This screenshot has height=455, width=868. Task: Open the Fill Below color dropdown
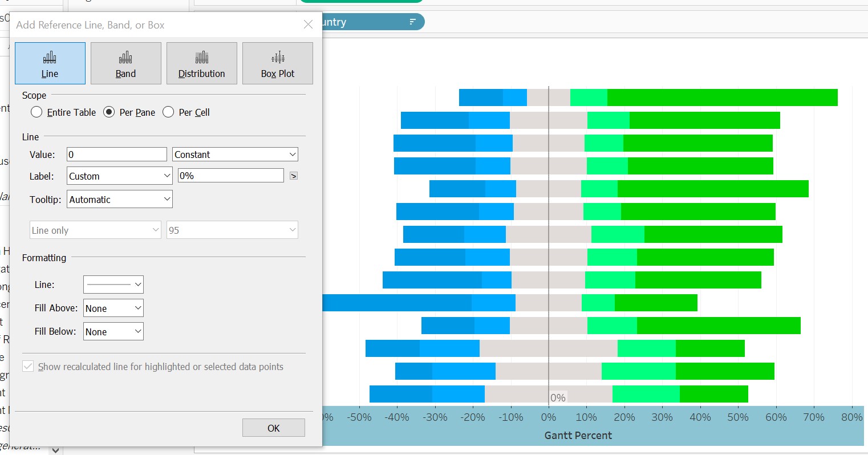[113, 332]
